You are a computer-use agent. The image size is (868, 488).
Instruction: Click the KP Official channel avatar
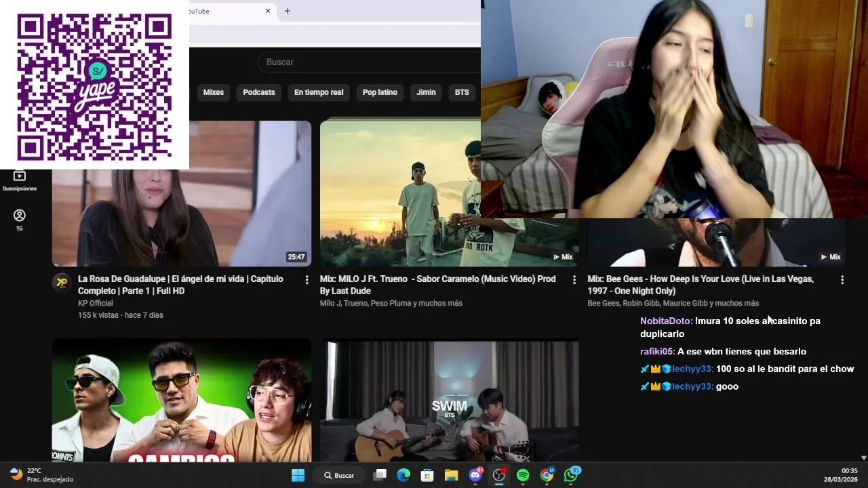(62, 283)
